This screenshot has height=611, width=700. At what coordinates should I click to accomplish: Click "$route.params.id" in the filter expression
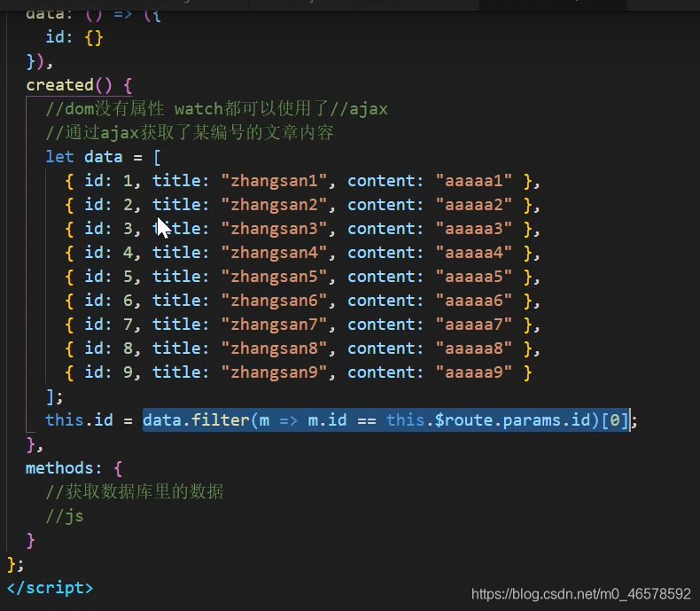512,419
